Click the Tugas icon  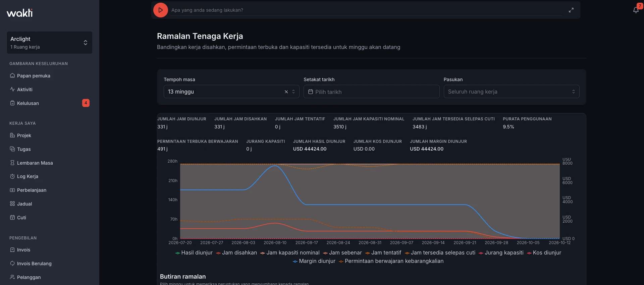click(x=12, y=149)
